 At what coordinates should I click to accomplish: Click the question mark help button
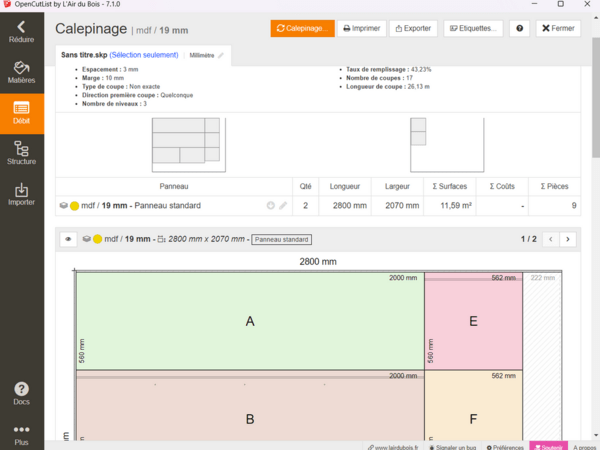519,28
